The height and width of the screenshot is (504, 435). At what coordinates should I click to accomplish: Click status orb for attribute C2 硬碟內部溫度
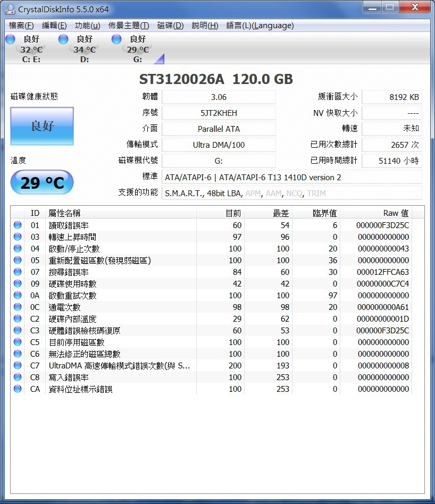point(18,318)
